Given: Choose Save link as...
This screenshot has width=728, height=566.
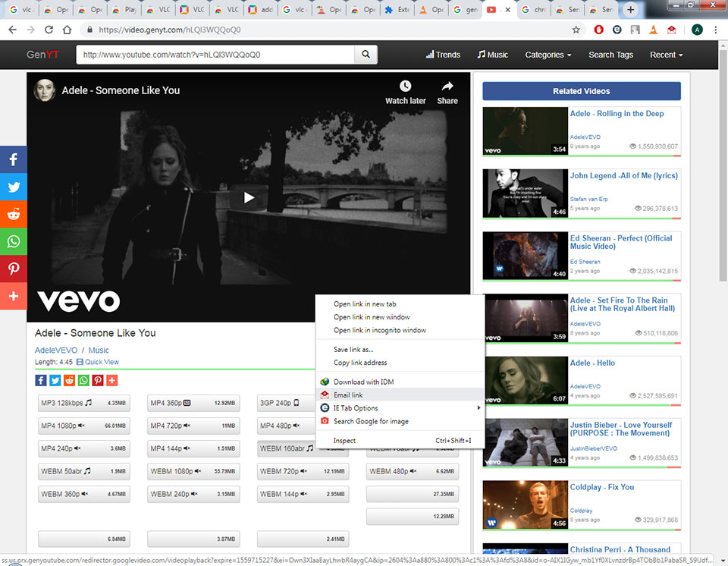Looking at the screenshot, I should point(400,350).
